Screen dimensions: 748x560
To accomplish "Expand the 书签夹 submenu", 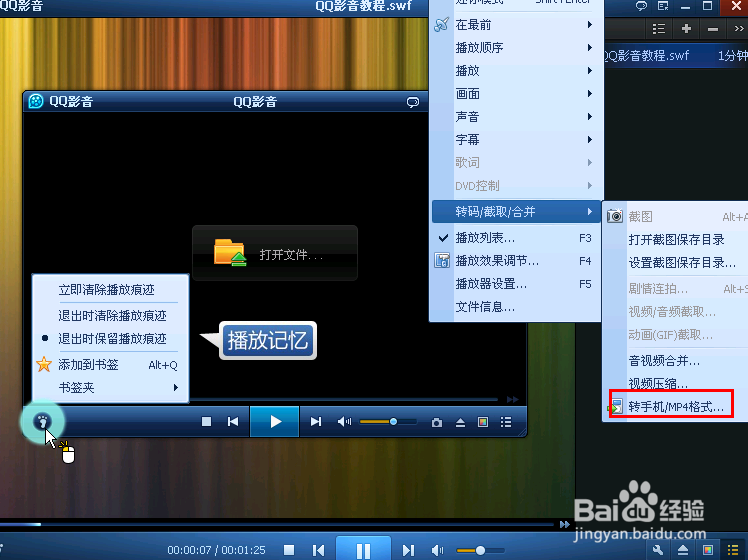I will (111, 387).
